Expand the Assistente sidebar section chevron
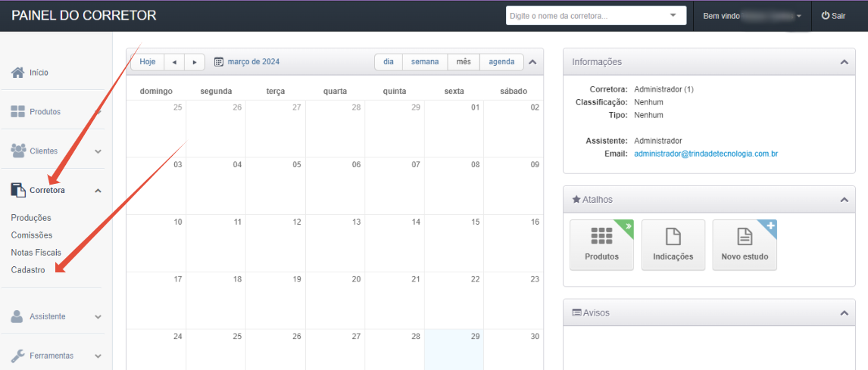Image resolution: width=868 pixels, height=370 pixels. (x=98, y=317)
